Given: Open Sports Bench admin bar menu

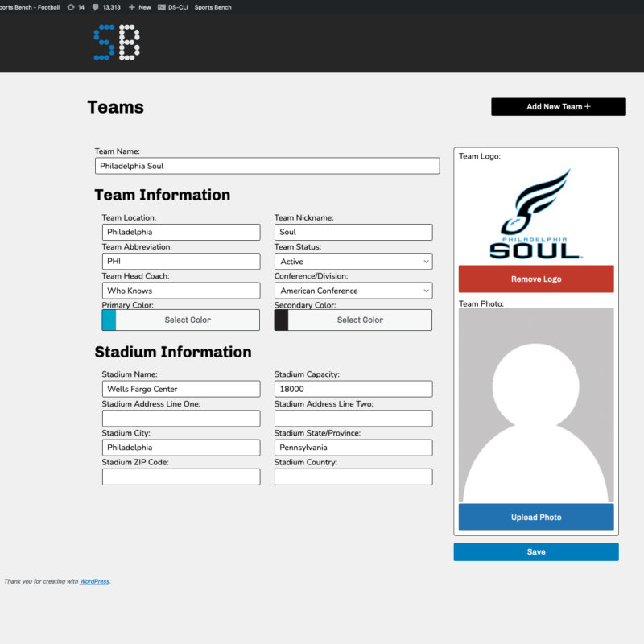Looking at the screenshot, I should (x=213, y=7).
